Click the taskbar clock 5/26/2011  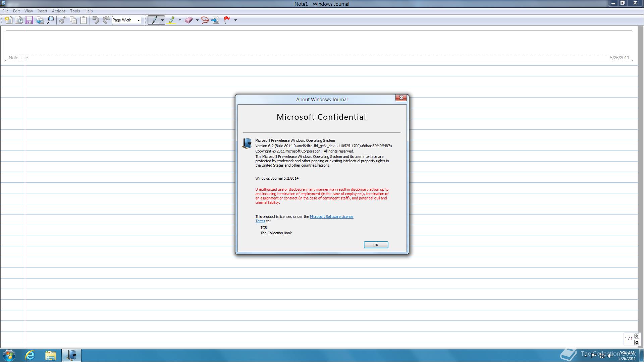pos(627,356)
